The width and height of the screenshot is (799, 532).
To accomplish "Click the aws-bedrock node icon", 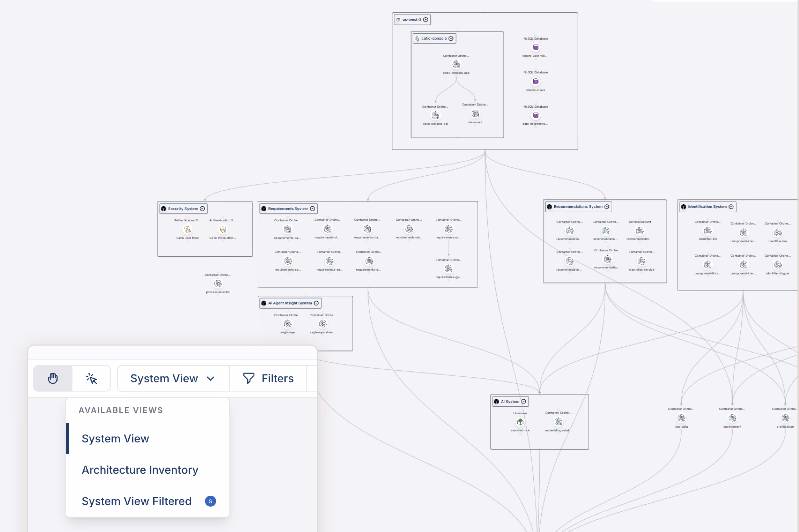I will 520,422.
